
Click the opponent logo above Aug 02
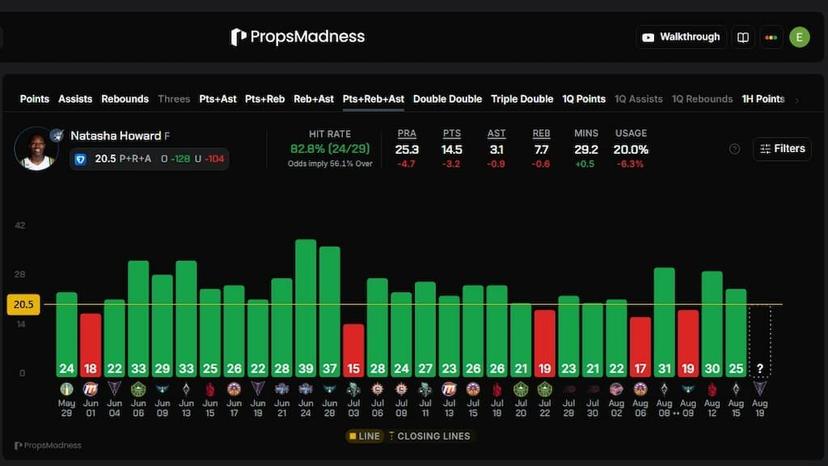(616, 389)
